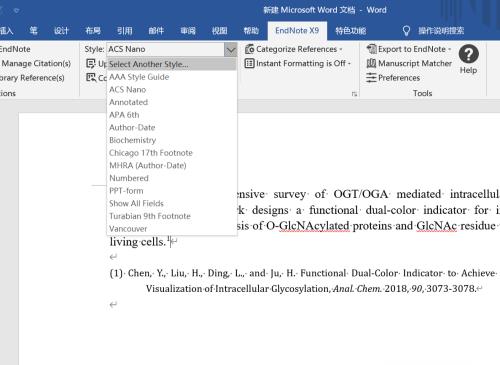The image size is (500, 365).
Task: Open the 引用 ribbon tab
Action: [125, 31]
